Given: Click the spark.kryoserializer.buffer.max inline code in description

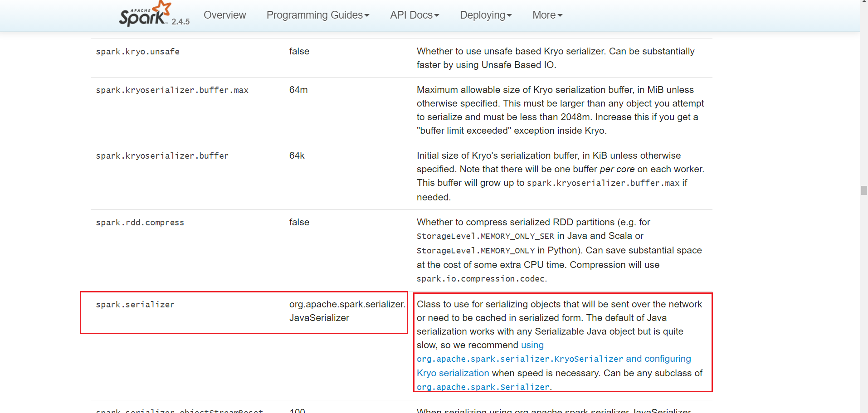Looking at the screenshot, I should (x=603, y=183).
